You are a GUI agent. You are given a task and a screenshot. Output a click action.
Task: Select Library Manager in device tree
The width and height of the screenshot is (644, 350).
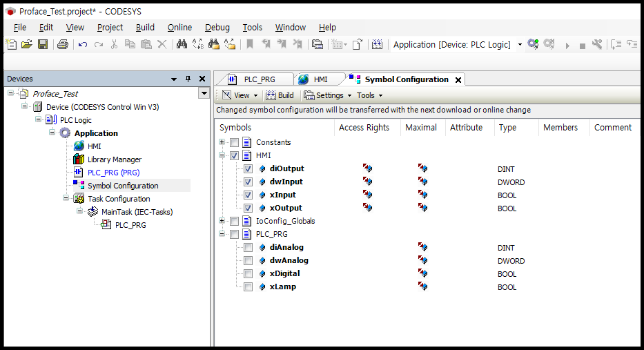coord(114,159)
